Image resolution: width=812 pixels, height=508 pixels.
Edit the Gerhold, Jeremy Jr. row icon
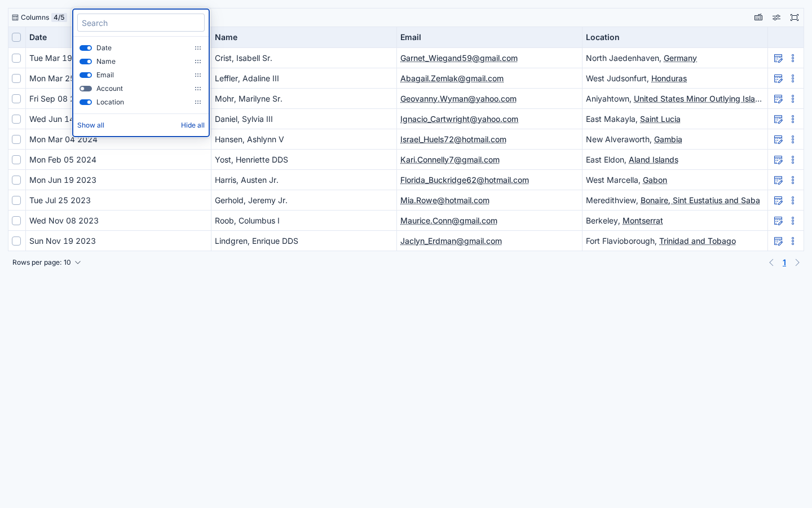pyautogui.click(x=778, y=200)
